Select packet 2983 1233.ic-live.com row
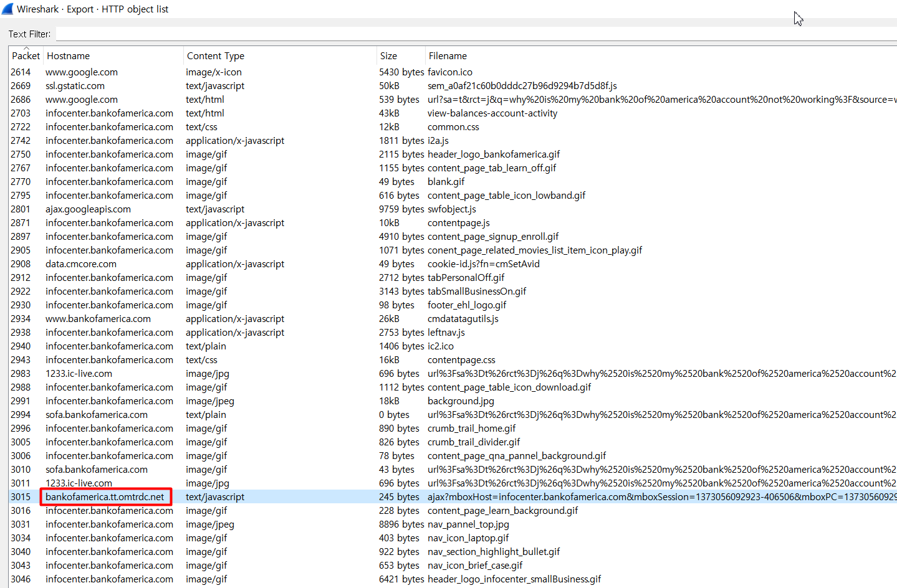 [453, 374]
